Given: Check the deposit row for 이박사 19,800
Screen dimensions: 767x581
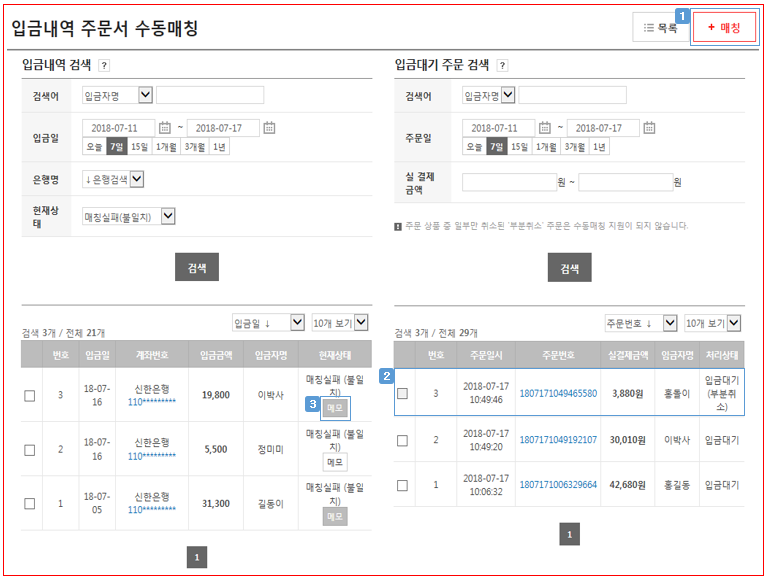Looking at the screenshot, I should 30,396.
